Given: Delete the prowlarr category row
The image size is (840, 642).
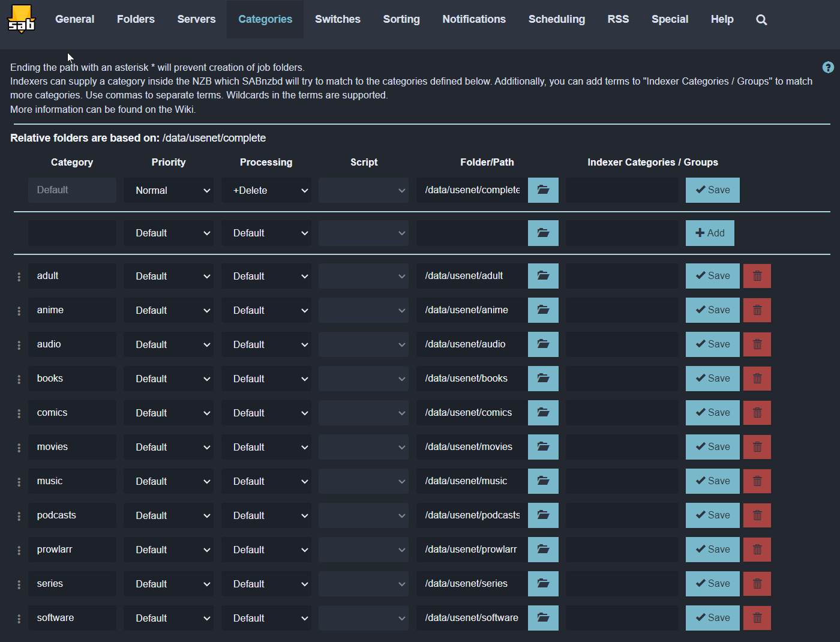Looking at the screenshot, I should (757, 550).
